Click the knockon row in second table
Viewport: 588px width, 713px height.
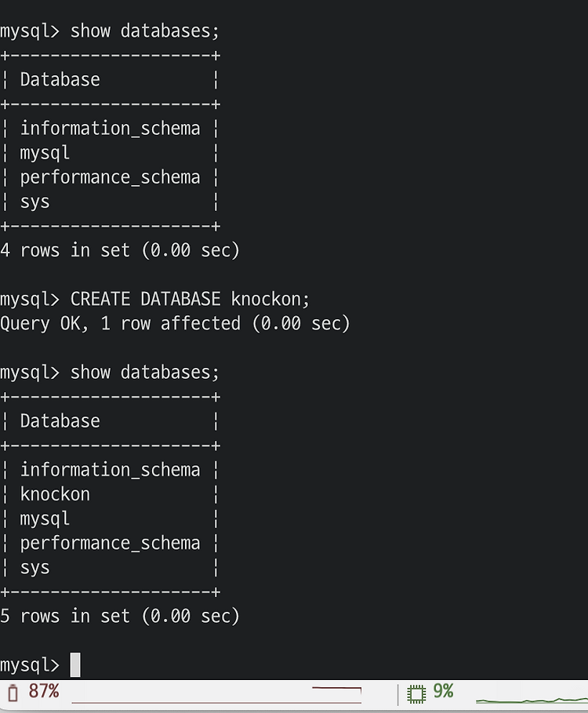tap(55, 494)
